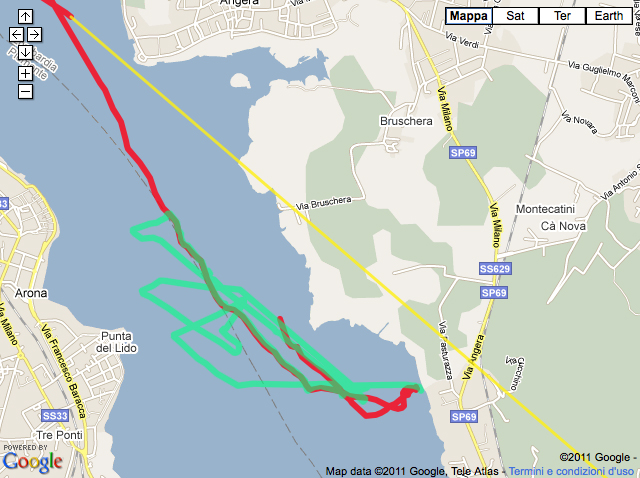The width and height of the screenshot is (640, 478).
Task: Switch to the Earth view
Action: [x=609, y=16]
